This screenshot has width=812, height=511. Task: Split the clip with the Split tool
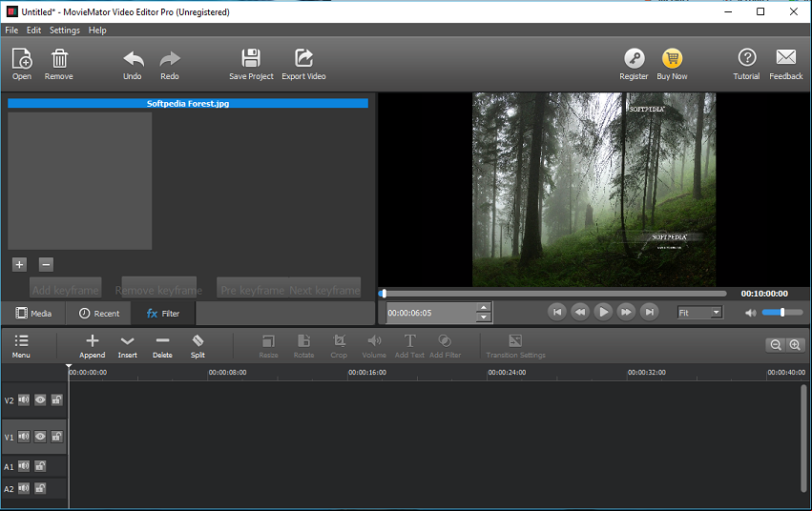198,346
